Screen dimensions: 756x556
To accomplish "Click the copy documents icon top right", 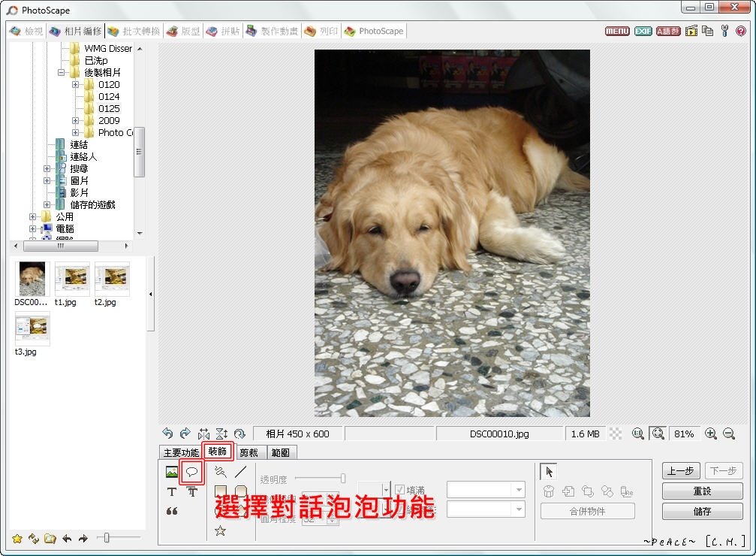I will [707, 31].
